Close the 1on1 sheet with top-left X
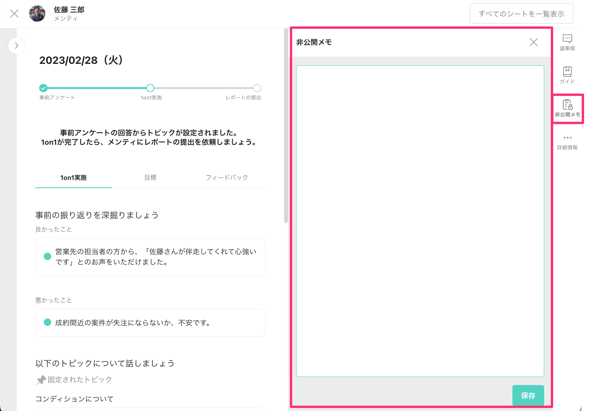The image size is (600, 411). coord(14,14)
